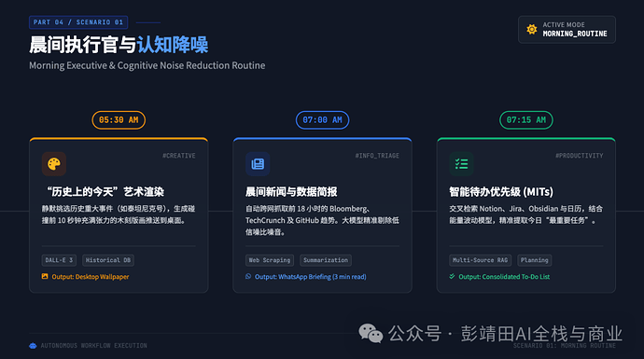
Task: Click the newspaper icon on the news card
Action: pos(258,164)
